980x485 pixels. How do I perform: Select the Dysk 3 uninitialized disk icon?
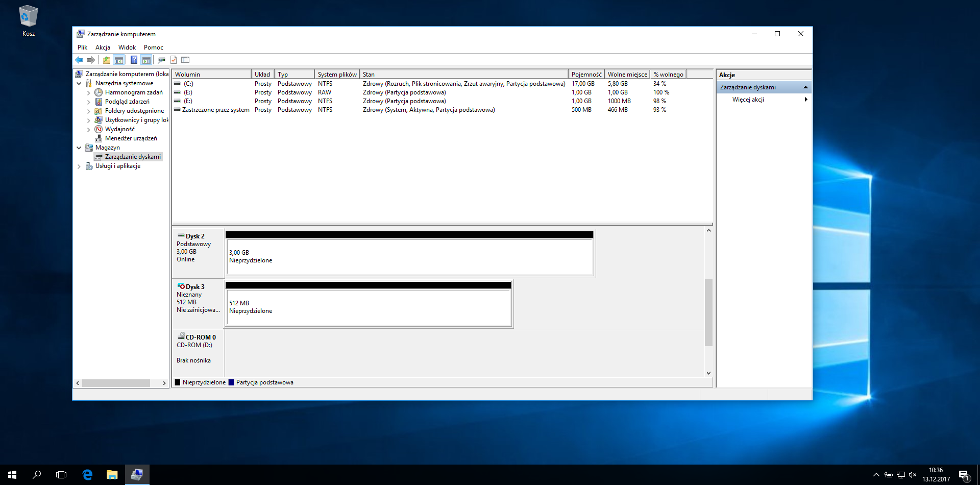[181, 286]
